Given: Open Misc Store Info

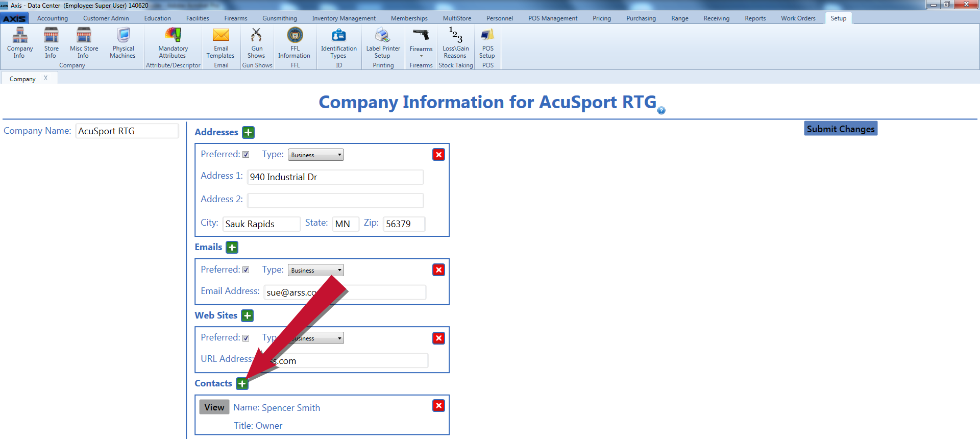Looking at the screenshot, I should [x=84, y=43].
